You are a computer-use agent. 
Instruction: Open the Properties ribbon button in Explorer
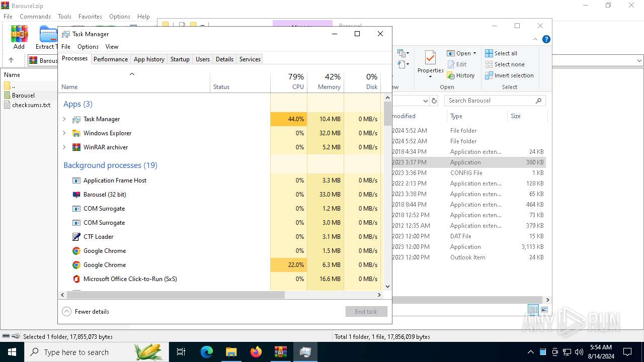point(430,64)
